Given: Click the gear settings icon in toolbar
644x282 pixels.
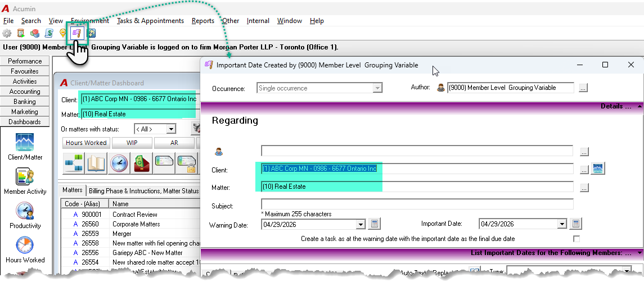Looking at the screenshot, I should (x=7, y=33).
